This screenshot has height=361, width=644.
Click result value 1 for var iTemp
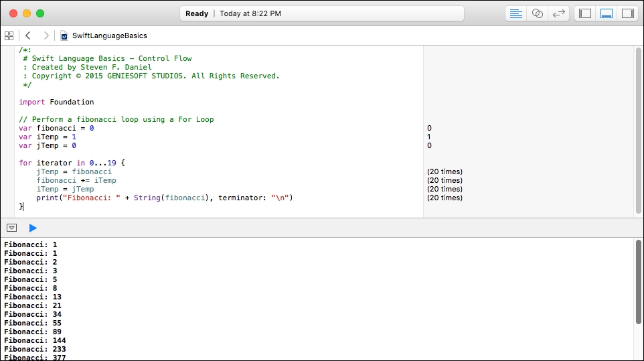[429, 137]
